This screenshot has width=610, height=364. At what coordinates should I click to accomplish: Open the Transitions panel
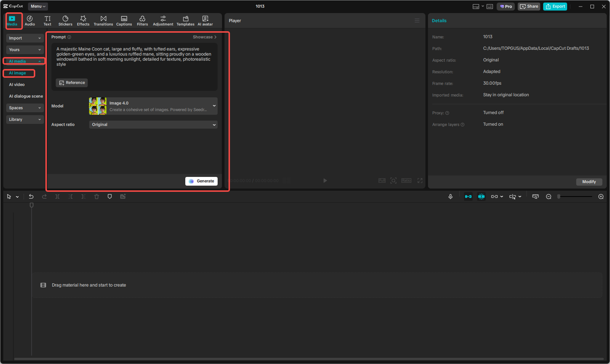point(103,20)
